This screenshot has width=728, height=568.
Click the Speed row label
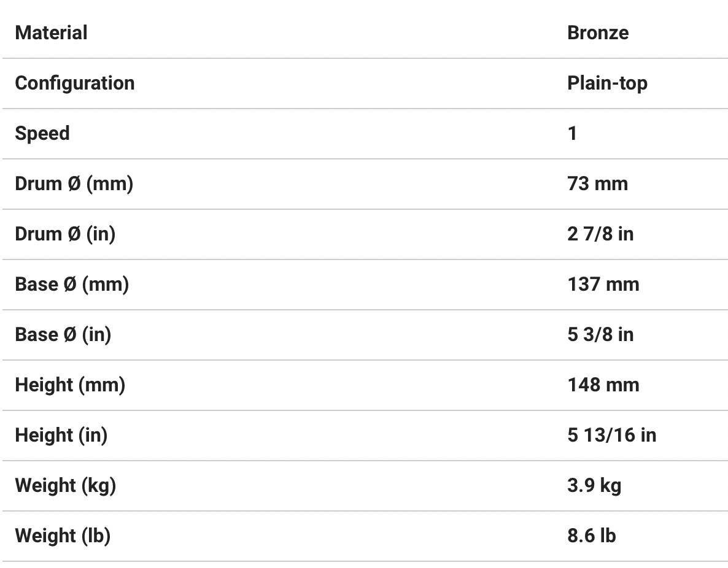click(42, 133)
